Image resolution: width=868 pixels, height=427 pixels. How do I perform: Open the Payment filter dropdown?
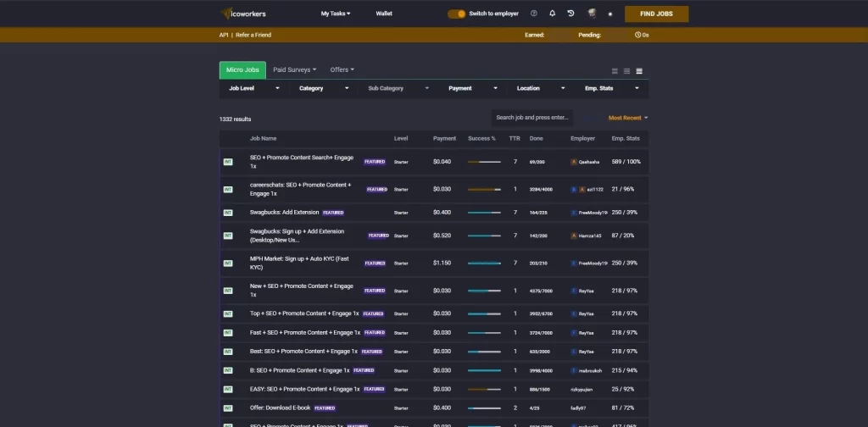click(x=473, y=88)
